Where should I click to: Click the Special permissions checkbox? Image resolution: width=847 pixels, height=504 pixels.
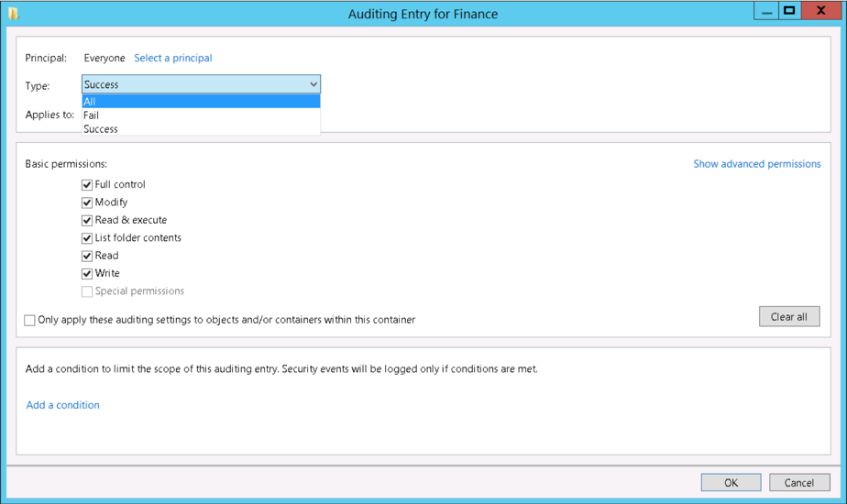click(x=87, y=291)
